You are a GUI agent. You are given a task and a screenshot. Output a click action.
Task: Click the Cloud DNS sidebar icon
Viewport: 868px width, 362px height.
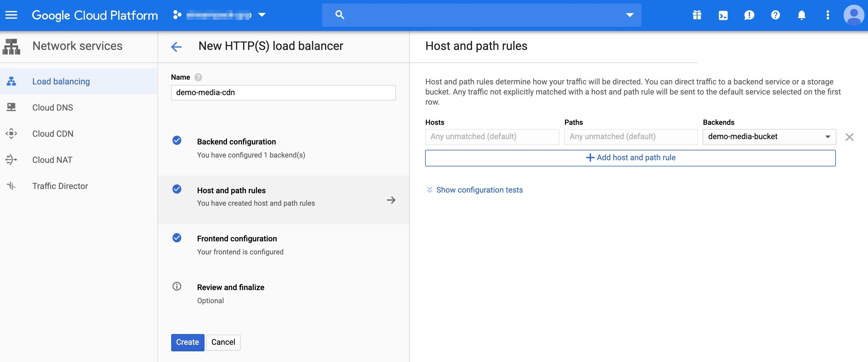(11, 107)
